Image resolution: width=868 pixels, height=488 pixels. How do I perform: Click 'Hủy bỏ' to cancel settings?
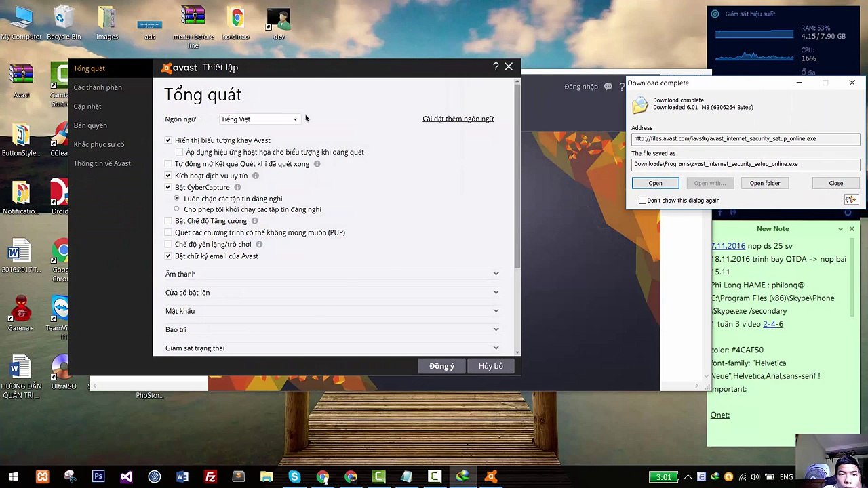pos(491,366)
